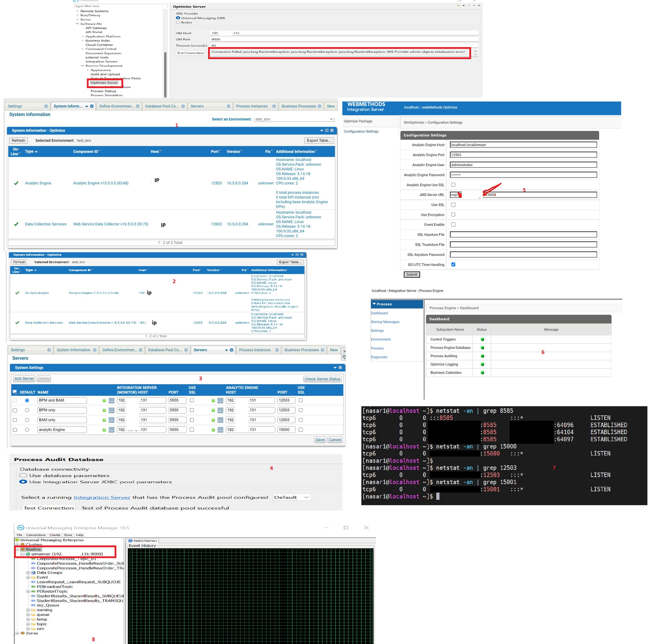Click the minimize icon in first System Information - Optimize header
Screen dimensions: 654x644
pyautogui.click(x=327, y=130)
